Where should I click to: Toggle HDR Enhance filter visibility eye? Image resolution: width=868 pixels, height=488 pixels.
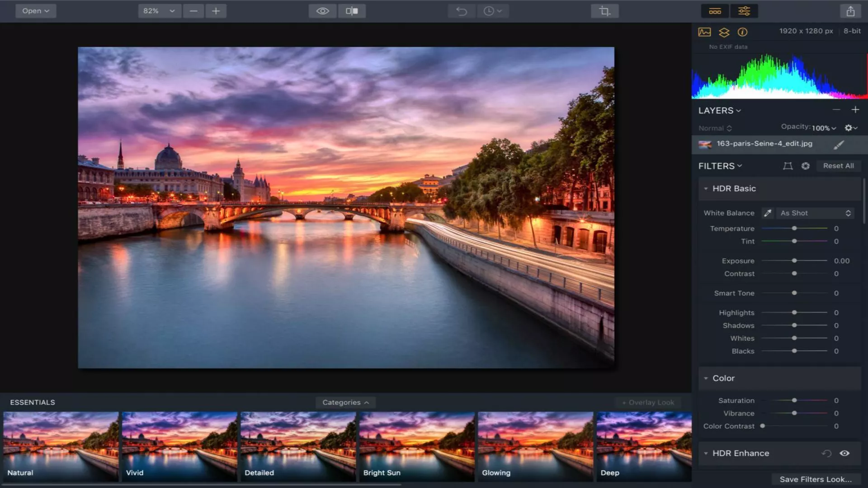[x=844, y=453]
